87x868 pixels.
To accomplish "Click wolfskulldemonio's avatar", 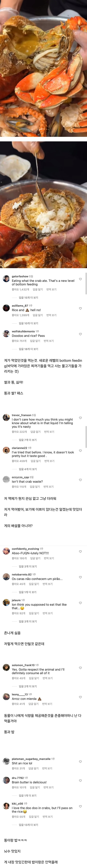I will [x=6, y=334].
